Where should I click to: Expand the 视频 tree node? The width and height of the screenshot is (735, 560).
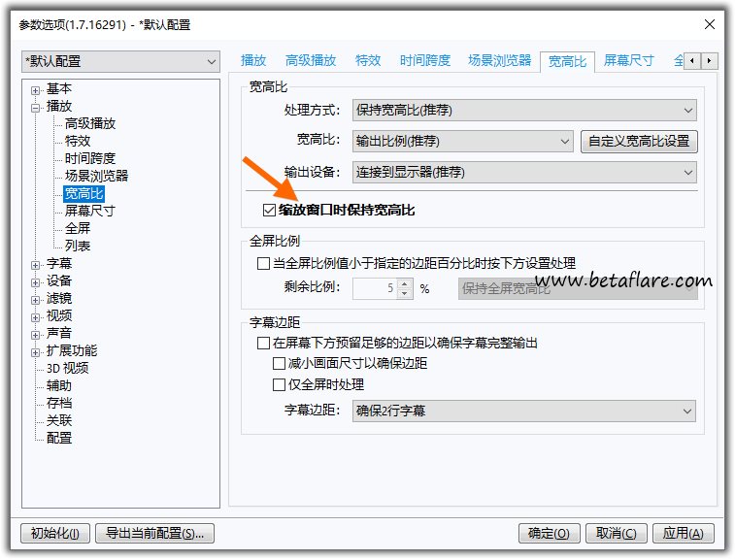click(36, 316)
